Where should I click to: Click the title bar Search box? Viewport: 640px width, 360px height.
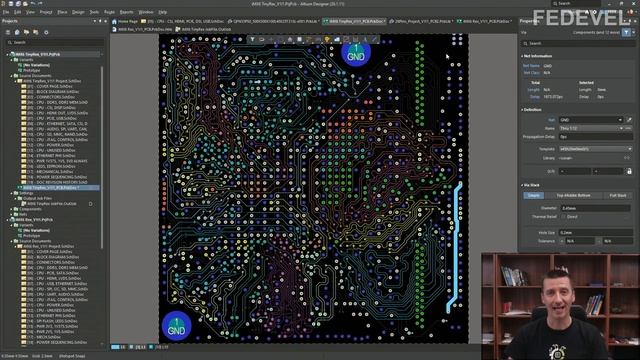[x=576, y=3]
